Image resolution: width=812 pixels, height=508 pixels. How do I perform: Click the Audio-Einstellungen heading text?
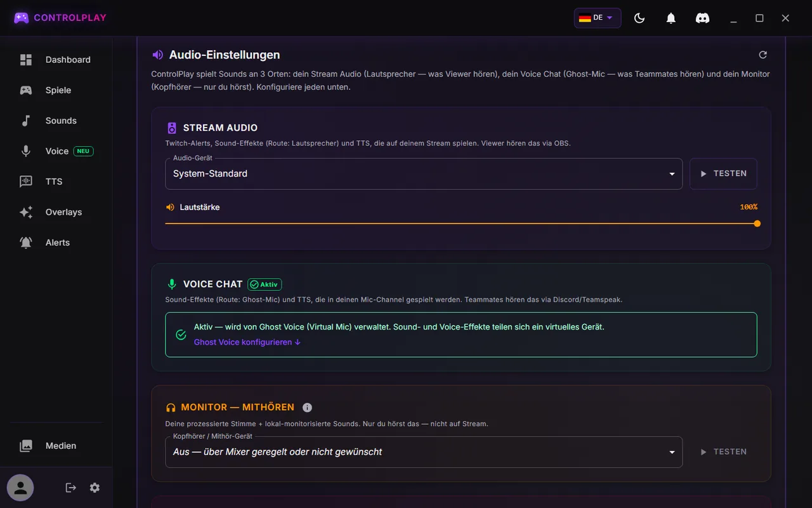(225, 55)
